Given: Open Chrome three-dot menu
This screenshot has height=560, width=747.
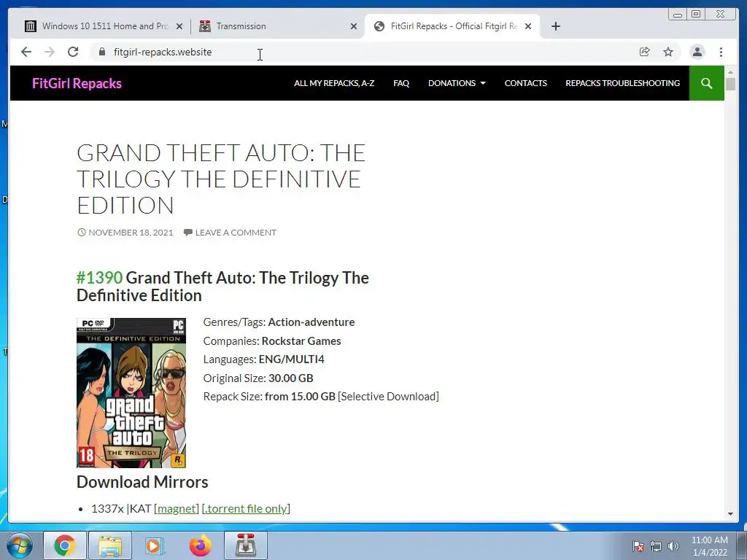Looking at the screenshot, I should (x=721, y=52).
